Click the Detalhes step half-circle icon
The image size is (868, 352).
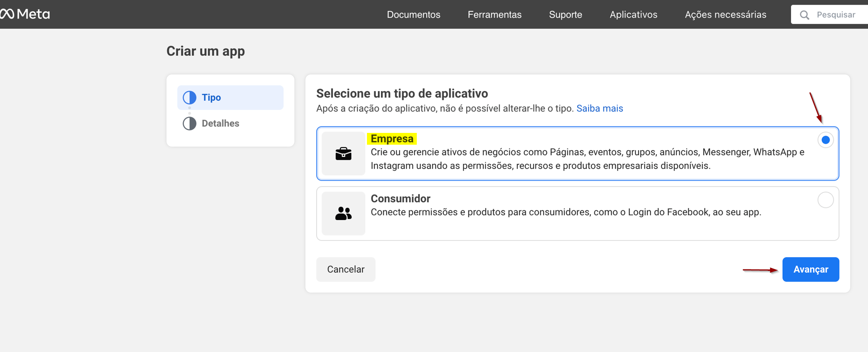pyautogui.click(x=189, y=123)
